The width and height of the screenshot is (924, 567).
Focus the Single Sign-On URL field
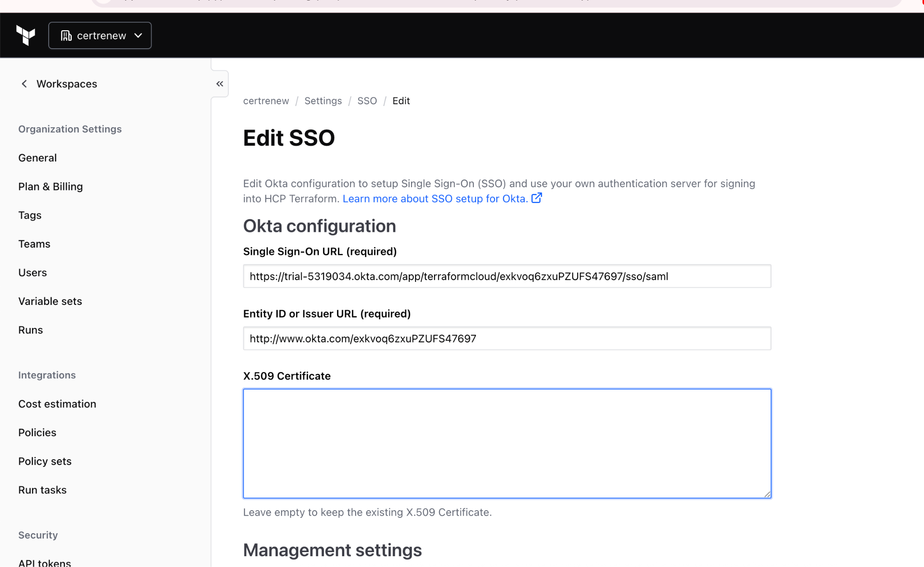[x=507, y=276]
